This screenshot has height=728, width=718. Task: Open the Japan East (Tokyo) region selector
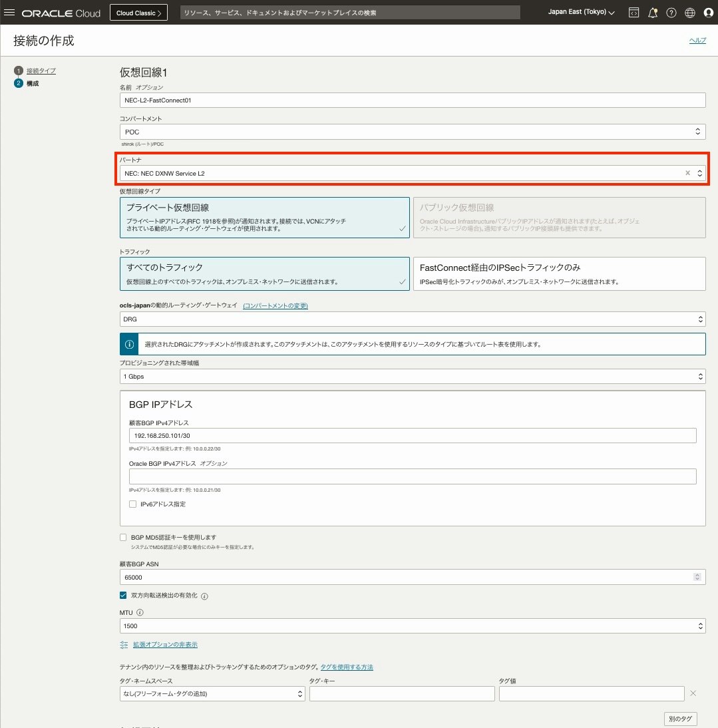tap(581, 12)
